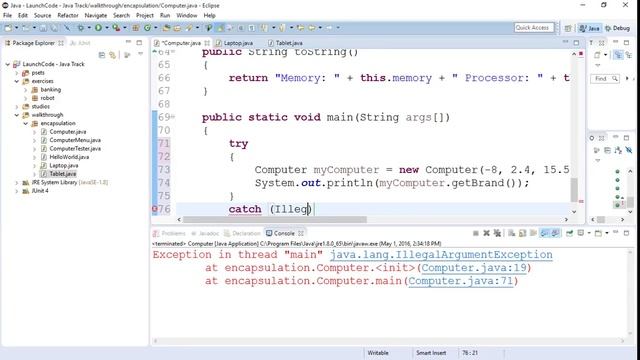Image resolution: width=640 pixels, height=360 pixels.
Task: Collapse All in Package Explorer toolbar
Action: click(x=102, y=55)
